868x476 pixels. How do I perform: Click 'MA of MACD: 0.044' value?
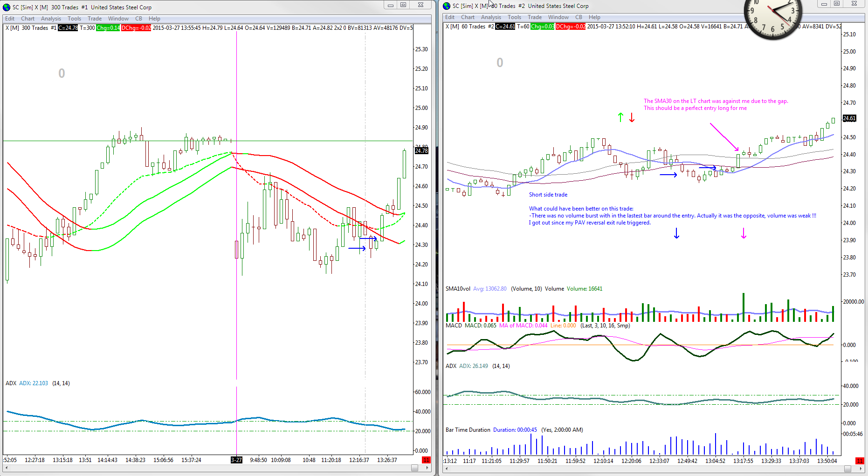(x=523, y=326)
